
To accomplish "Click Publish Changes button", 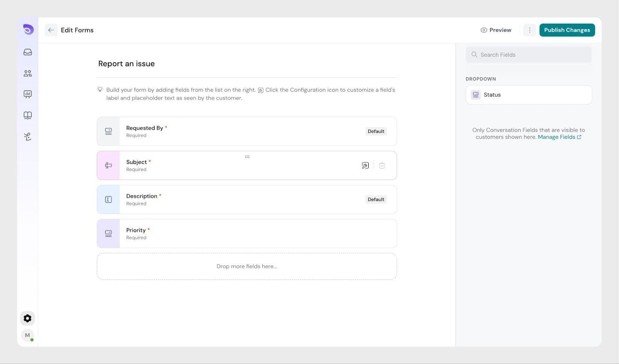I will coord(567,30).
